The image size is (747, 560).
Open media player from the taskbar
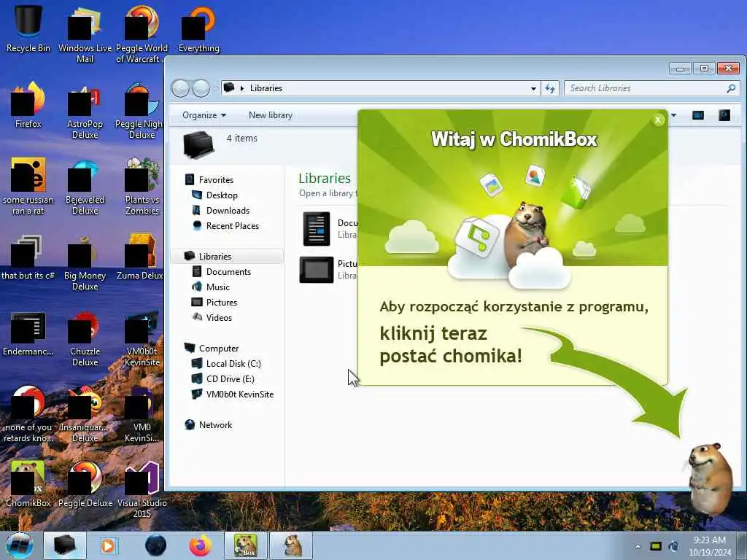(x=109, y=545)
